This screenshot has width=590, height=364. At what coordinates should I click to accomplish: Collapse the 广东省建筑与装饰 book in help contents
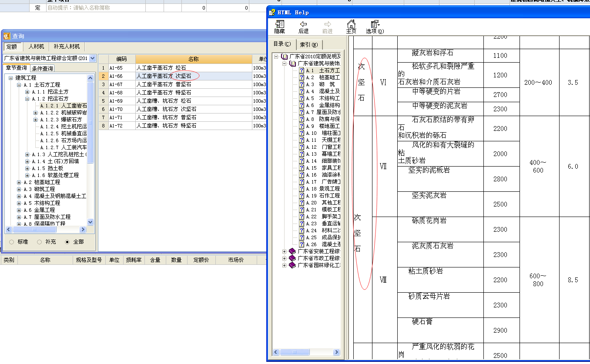coord(285,63)
